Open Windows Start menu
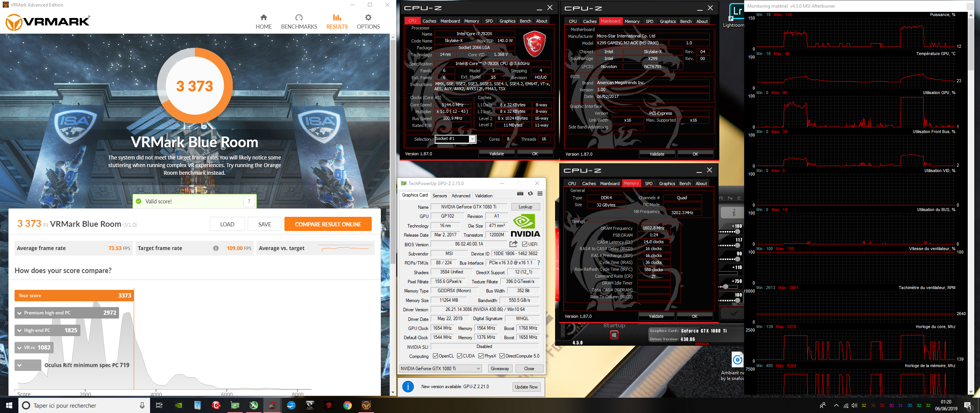 (x=9, y=405)
